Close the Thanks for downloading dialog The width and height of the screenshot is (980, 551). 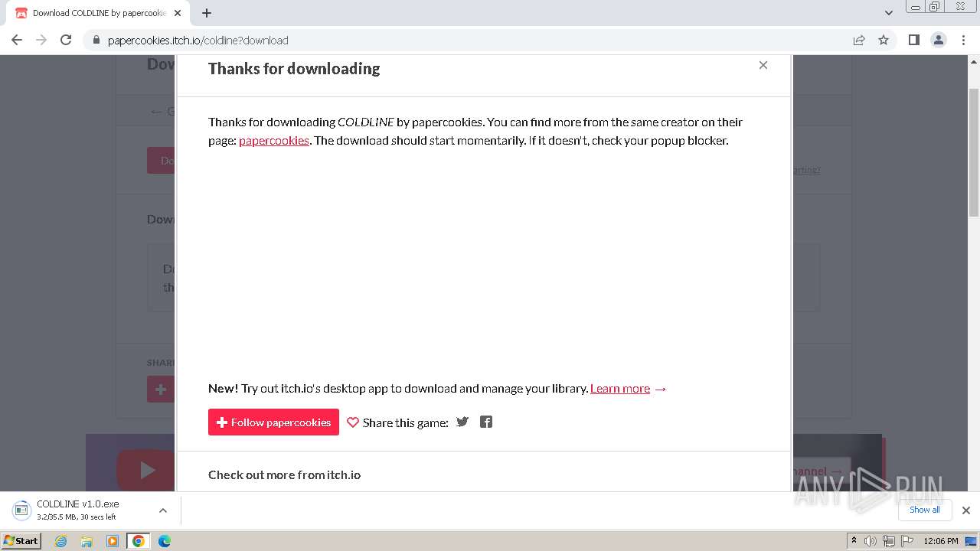pos(763,65)
